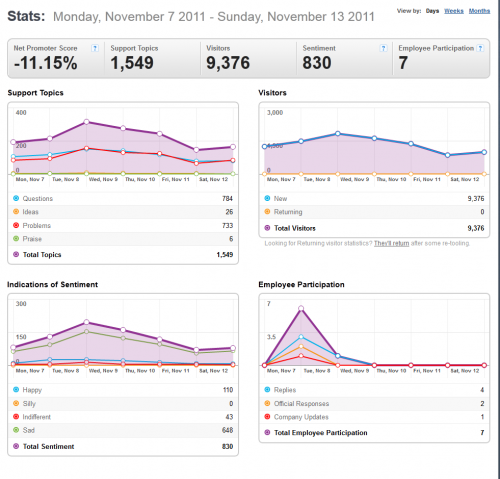The height and width of the screenshot is (479, 500).
Task: Open the Sentiment help question-mark icon
Action: (x=383, y=48)
